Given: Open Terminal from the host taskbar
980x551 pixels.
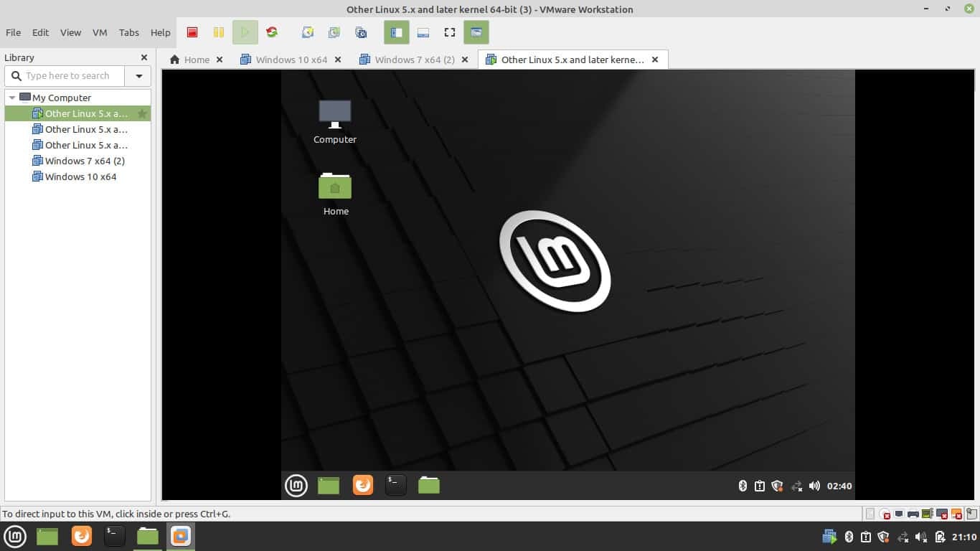Looking at the screenshot, I should tap(115, 536).
